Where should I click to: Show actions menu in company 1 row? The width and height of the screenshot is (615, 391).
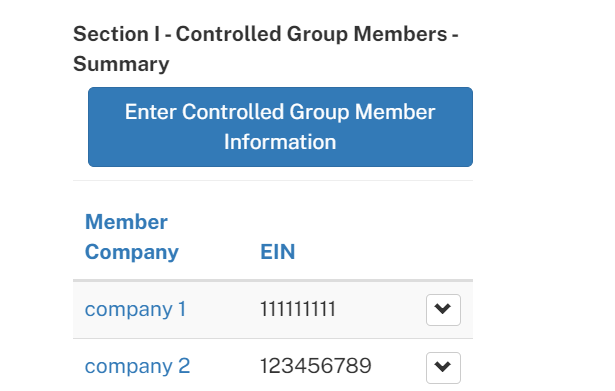[x=443, y=309]
